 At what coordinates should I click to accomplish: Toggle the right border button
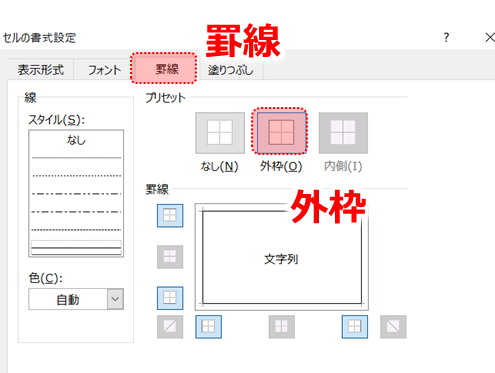[x=355, y=327]
